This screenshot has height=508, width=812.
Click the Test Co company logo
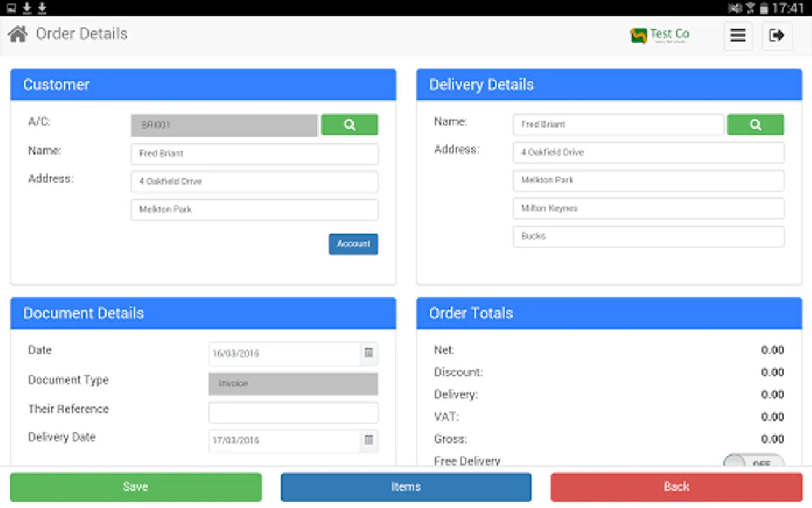tap(660, 35)
